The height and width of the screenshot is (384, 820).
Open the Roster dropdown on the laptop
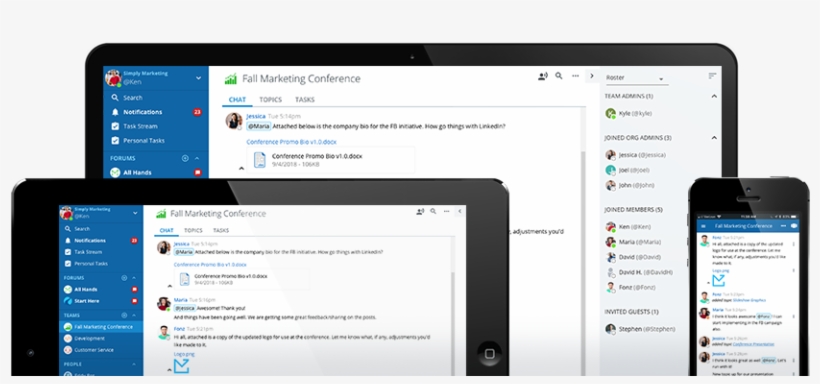pyautogui.click(x=636, y=78)
